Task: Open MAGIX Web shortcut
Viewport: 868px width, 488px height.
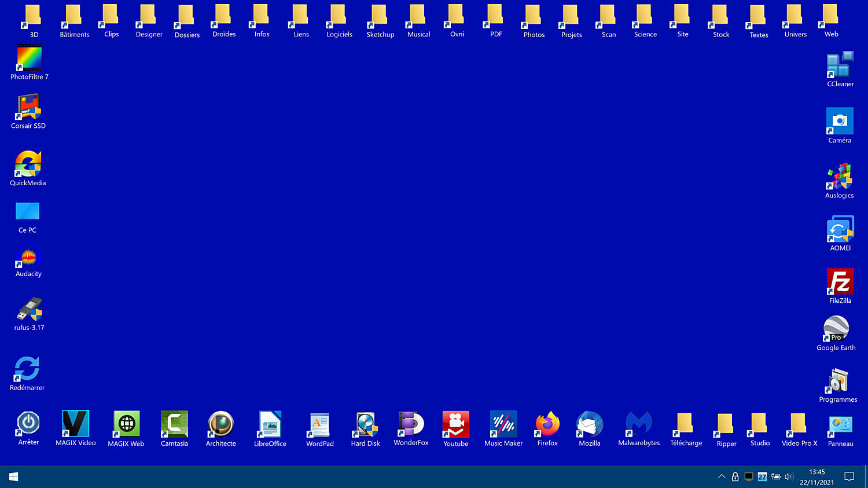Action: [126, 424]
